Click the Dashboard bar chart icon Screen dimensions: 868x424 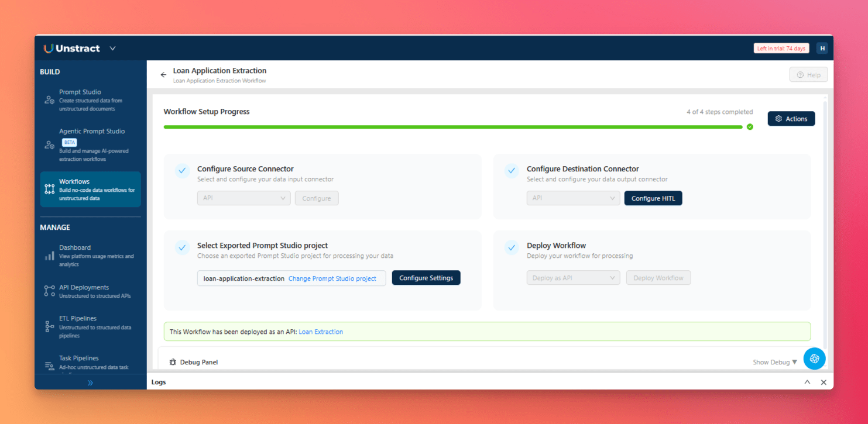[50, 256]
